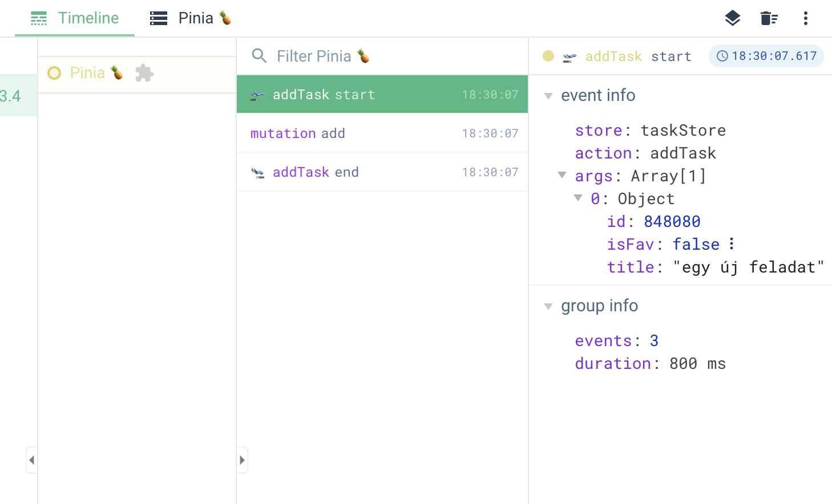Screen dimensions: 832x504
Task: Click the id value 848080
Action: [672, 222]
